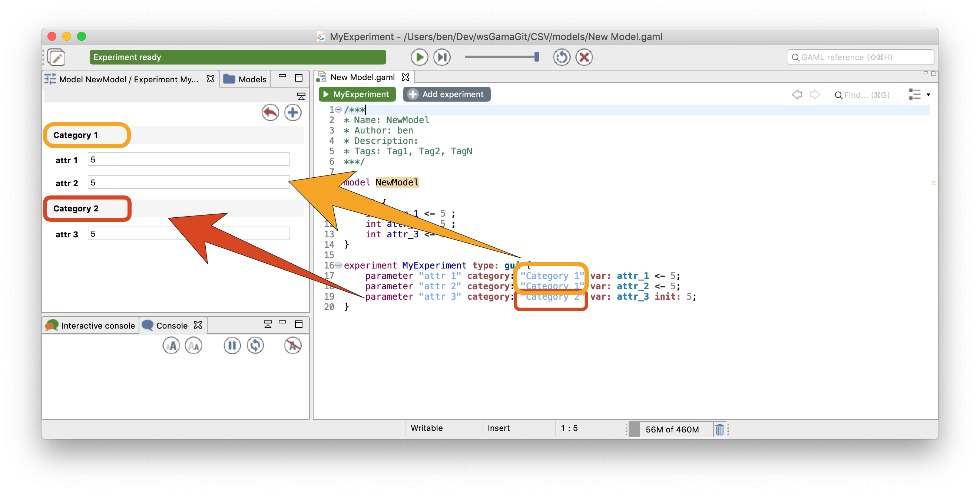This screenshot has height=494, width=980.
Task: Run the experiment with play button
Action: (419, 57)
